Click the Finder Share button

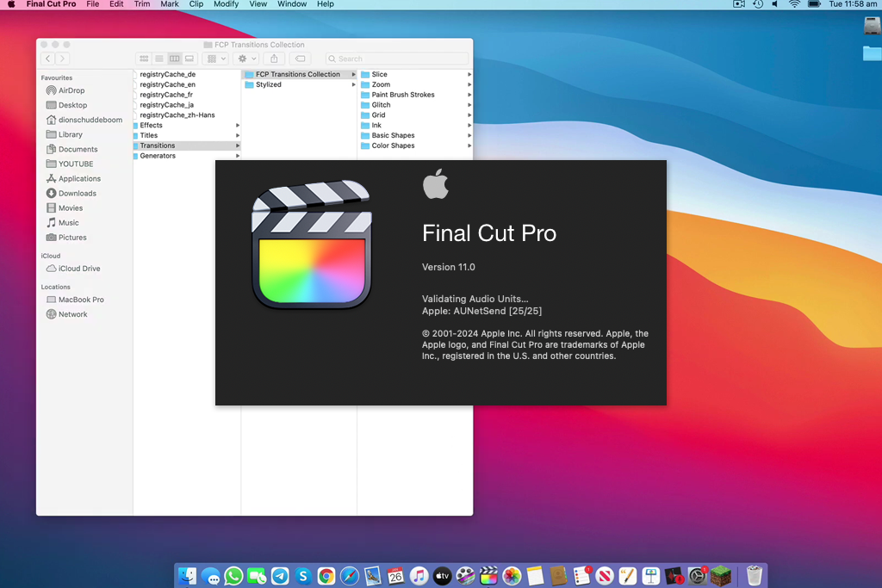click(x=274, y=59)
